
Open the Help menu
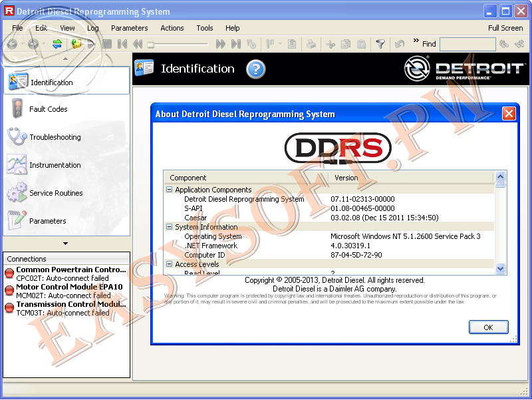(x=232, y=28)
